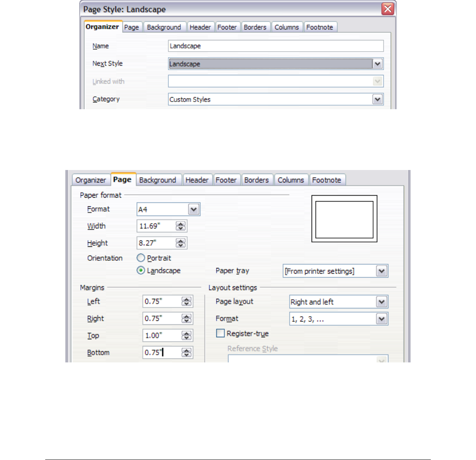Expand the Next Style dropdown
Screen dimensions: 476x460
coord(377,64)
